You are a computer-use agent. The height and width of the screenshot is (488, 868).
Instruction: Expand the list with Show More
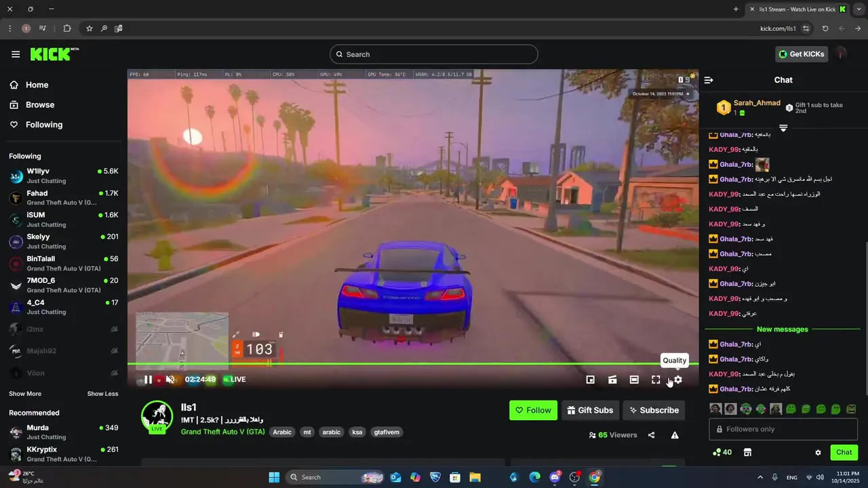[x=25, y=394]
